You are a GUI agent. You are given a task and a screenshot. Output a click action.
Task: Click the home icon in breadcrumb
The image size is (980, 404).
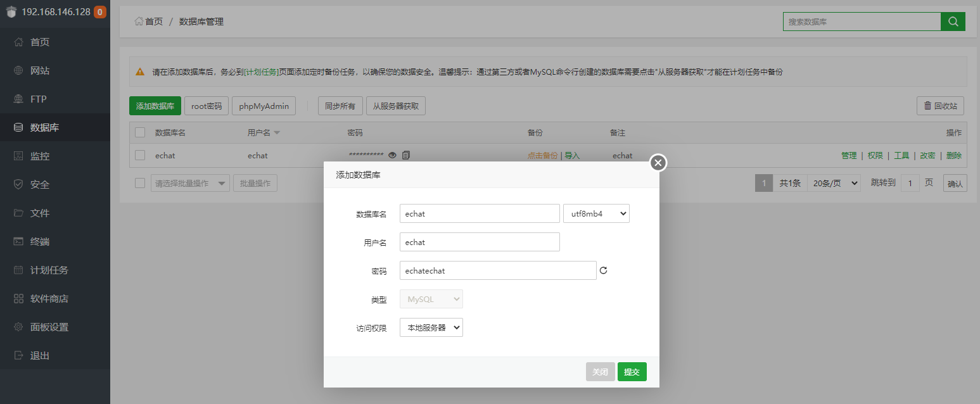[139, 22]
